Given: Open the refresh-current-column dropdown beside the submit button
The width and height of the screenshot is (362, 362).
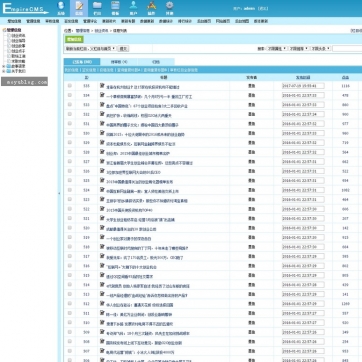Looking at the screenshot, I should coord(91,48).
